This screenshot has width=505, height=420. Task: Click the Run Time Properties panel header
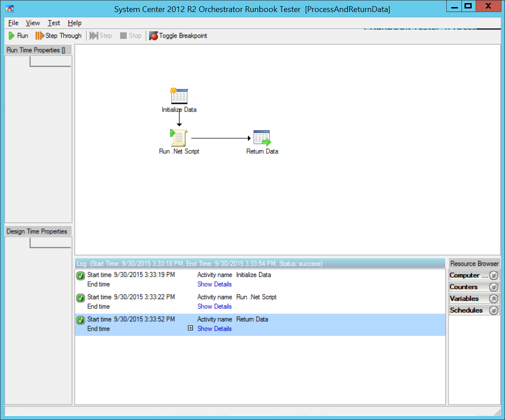(x=38, y=50)
